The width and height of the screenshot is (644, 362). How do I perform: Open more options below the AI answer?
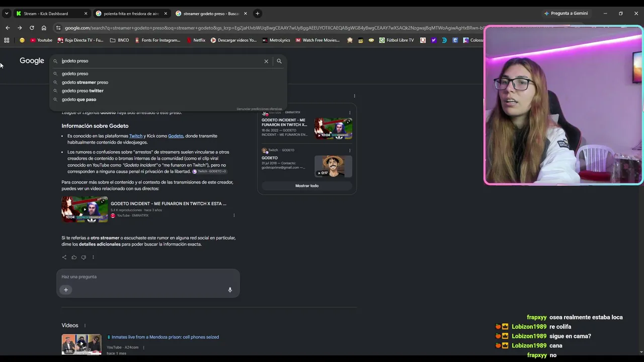click(93, 257)
